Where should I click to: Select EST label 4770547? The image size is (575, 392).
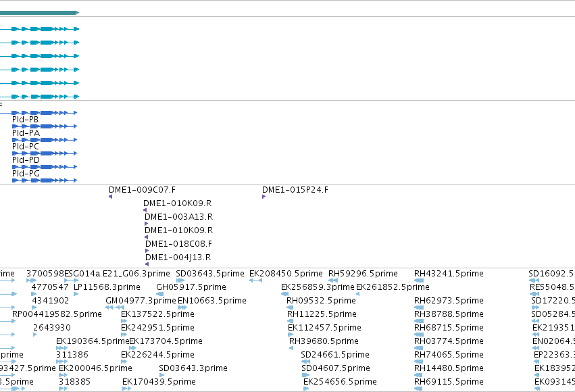[50, 287]
